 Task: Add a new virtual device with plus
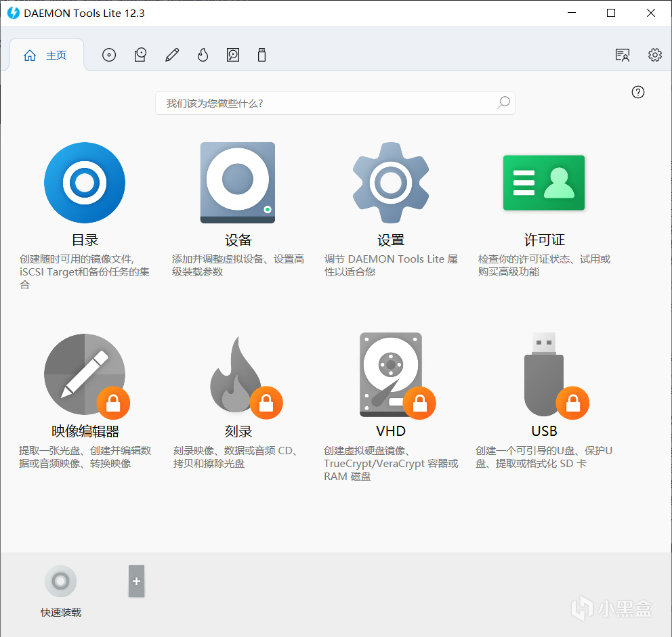136,581
